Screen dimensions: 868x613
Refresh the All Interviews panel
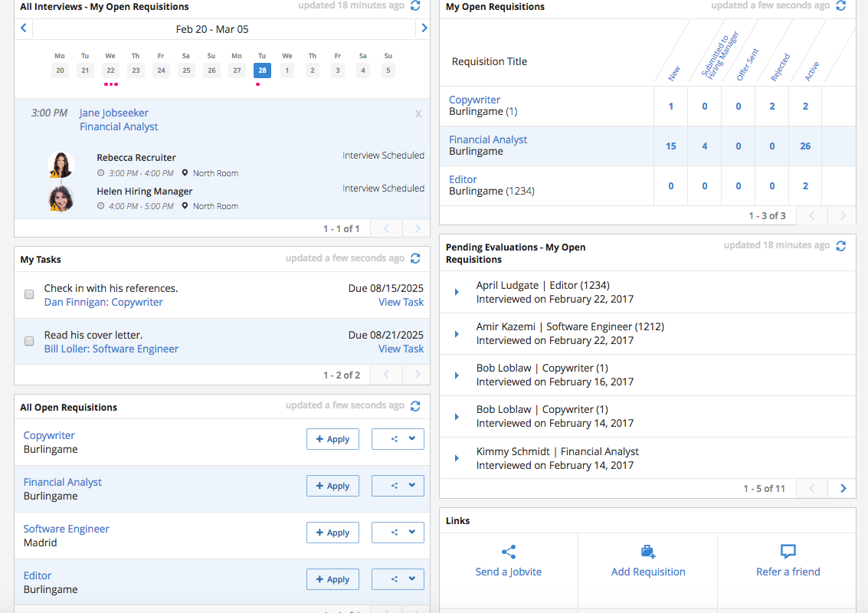pyautogui.click(x=415, y=5)
